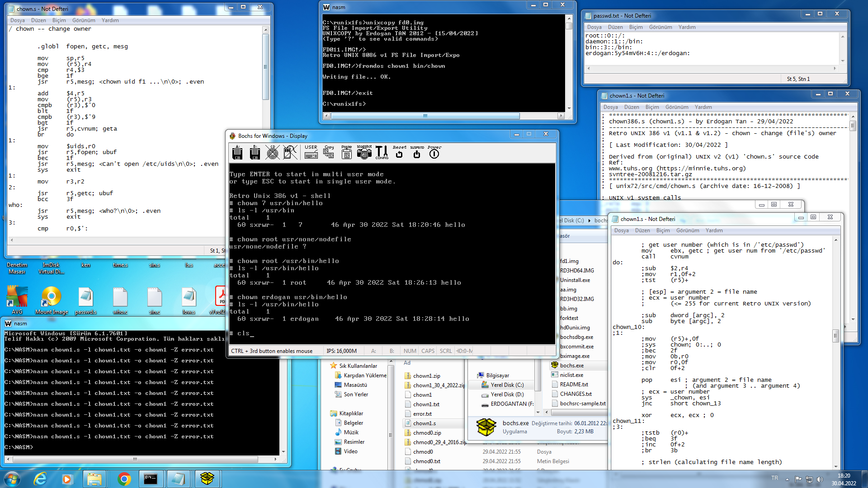
Task: Click the Suspend icon in Bochs toolbar
Action: click(417, 152)
